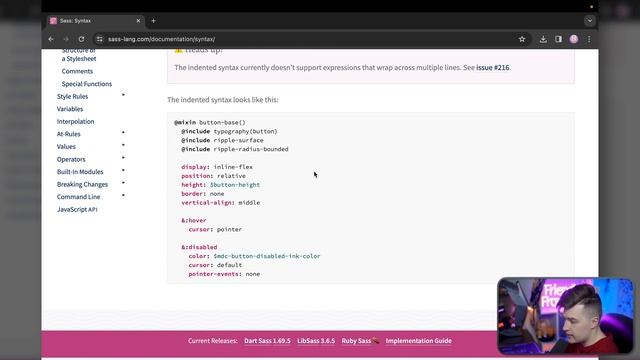Expand the Style Rules section arrow

tap(123, 95)
